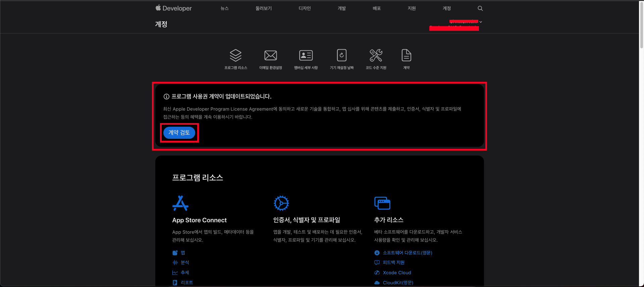The image size is (644, 287).
Task: Open the 계정 menu item
Action: (x=446, y=8)
